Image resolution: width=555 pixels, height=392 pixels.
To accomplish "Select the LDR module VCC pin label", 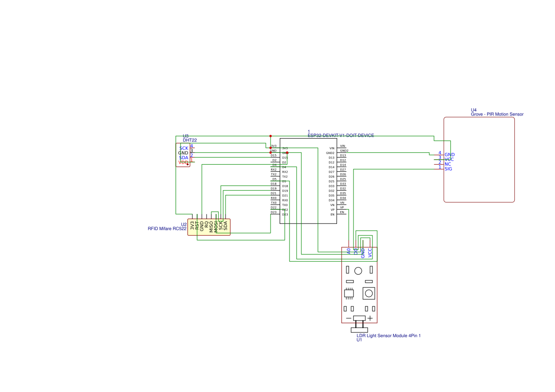I will 370,252.
